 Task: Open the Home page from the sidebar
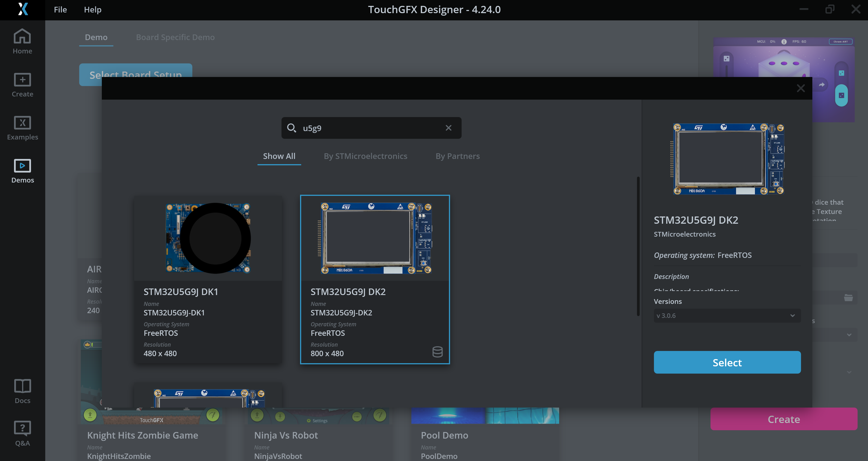tap(22, 41)
